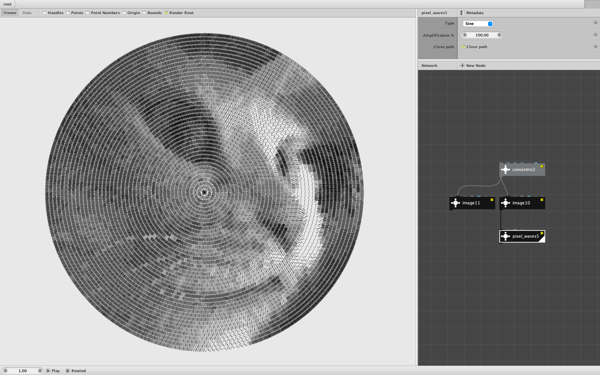The height and width of the screenshot is (375, 600).
Task: Click yellow marker on image10 node
Action: coord(542,199)
